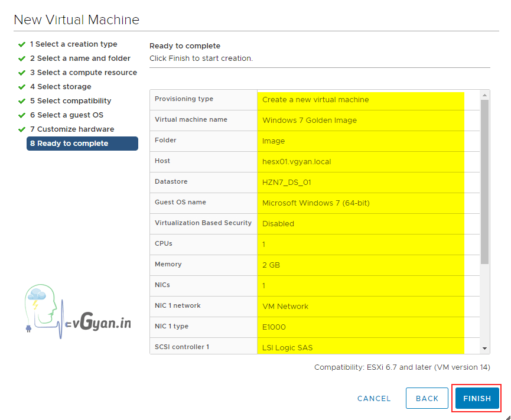Jump to step 3 Select a compute resource
The height and width of the screenshot is (420, 511).
click(83, 73)
